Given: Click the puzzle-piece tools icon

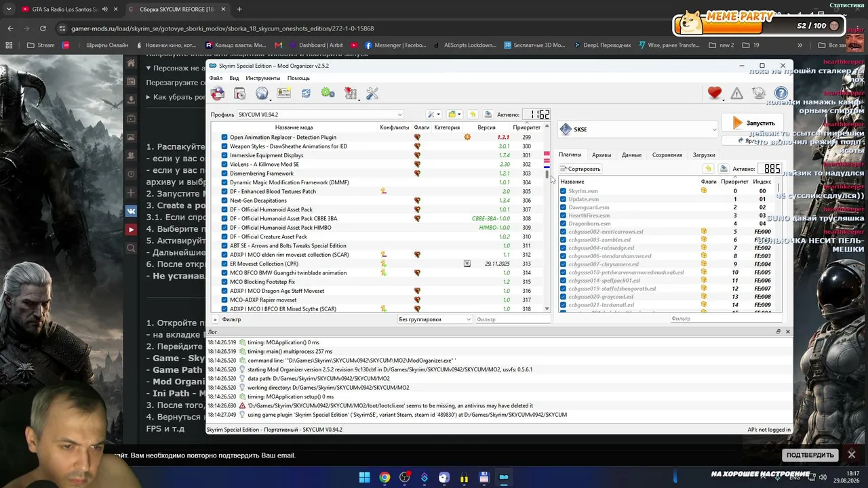Looking at the screenshot, I should [x=350, y=94].
